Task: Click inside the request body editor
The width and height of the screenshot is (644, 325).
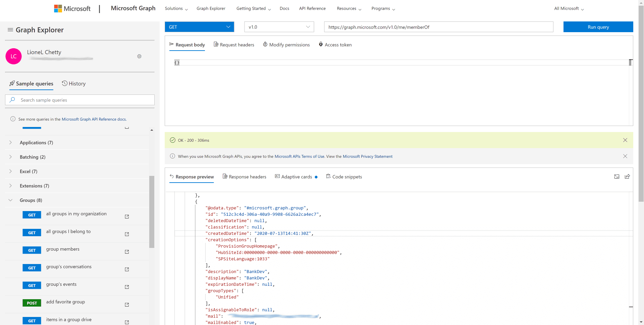Action: (399, 92)
